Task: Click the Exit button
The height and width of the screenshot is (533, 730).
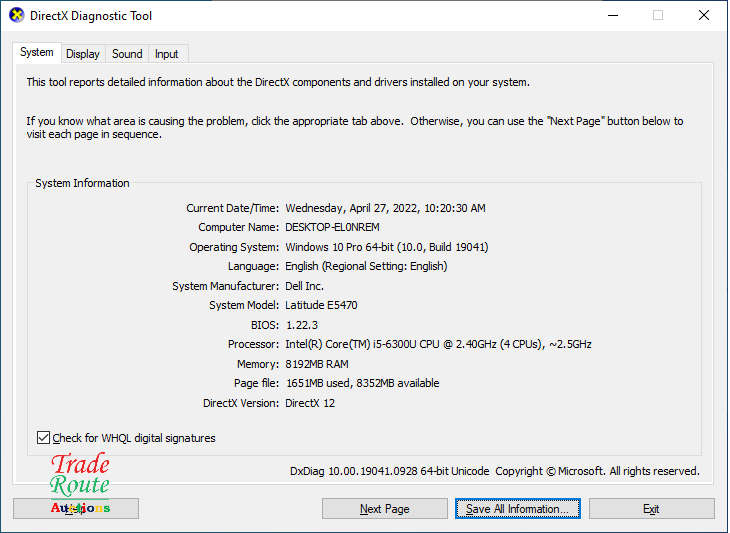Action: 651,509
